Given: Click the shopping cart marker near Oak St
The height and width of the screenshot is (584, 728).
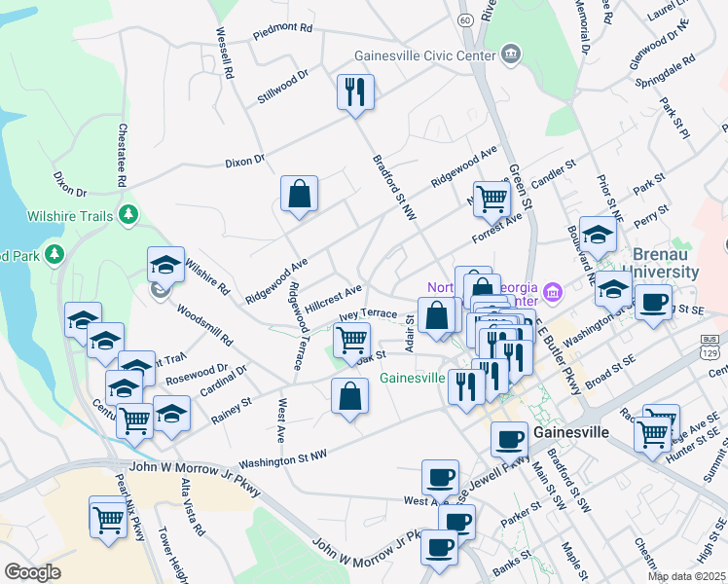Looking at the screenshot, I should click(351, 341).
